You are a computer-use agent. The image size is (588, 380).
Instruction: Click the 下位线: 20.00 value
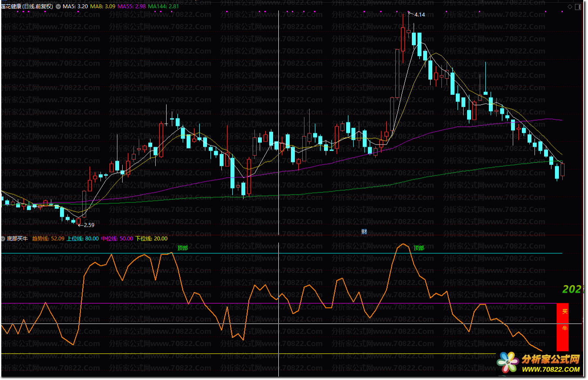(151, 239)
